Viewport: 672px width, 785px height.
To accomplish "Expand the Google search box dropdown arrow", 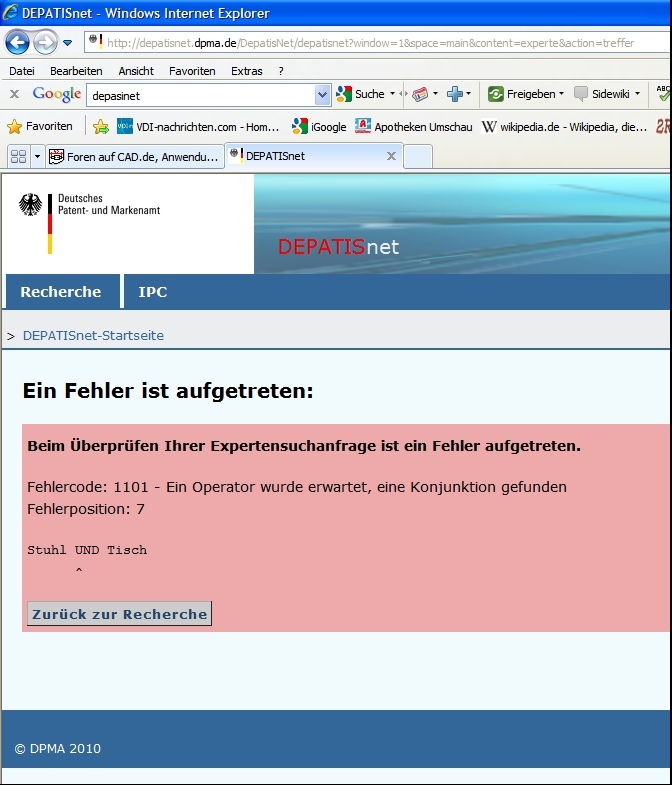I will click(x=322, y=95).
